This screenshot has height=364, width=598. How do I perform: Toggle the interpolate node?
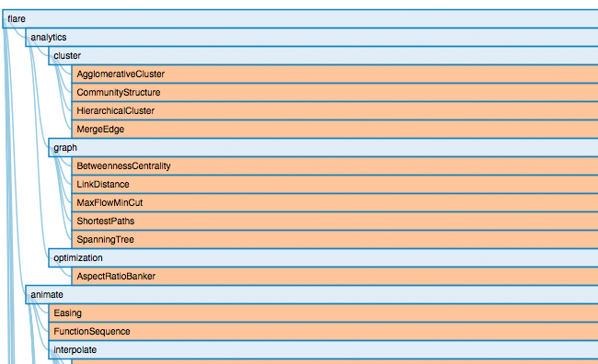[x=323, y=350]
